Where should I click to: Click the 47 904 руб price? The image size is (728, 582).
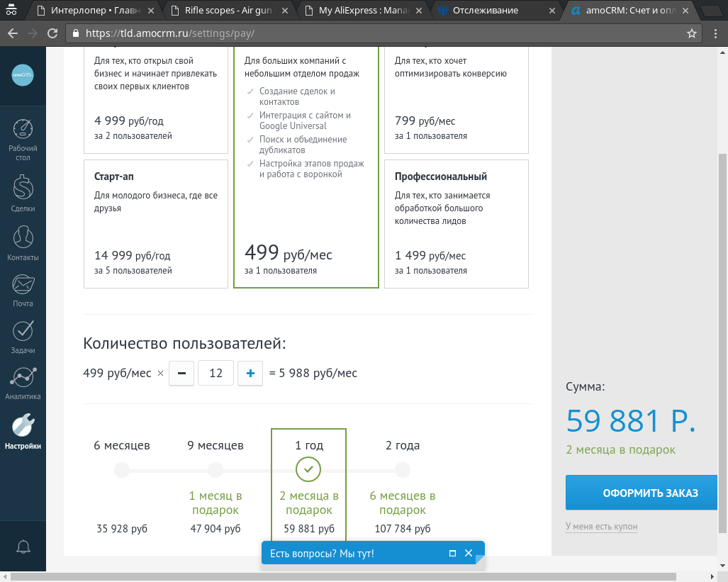point(215,529)
